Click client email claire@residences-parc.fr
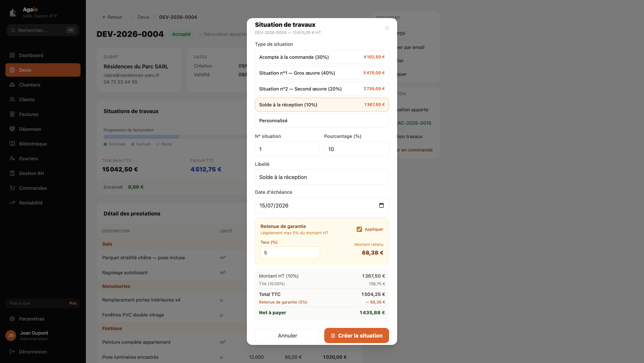Image resolution: width=644 pixels, height=363 pixels. pyautogui.click(x=131, y=75)
